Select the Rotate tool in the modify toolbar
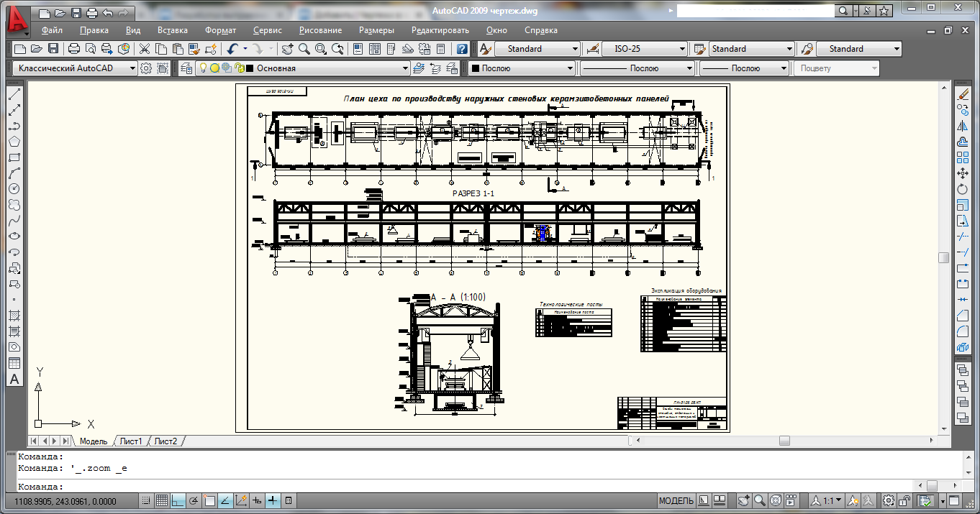Image resolution: width=980 pixels, height=514 pixels. 963,189
